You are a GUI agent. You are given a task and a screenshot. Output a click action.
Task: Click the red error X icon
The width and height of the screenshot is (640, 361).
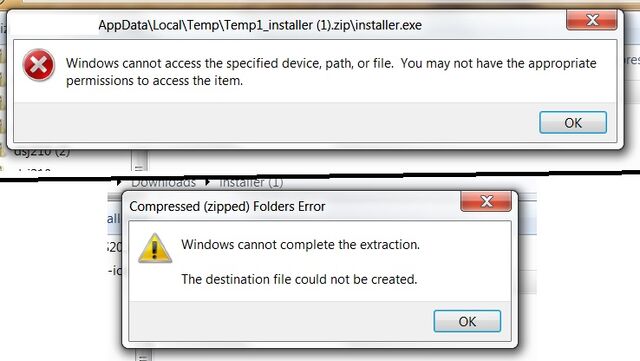click(38, 65)
